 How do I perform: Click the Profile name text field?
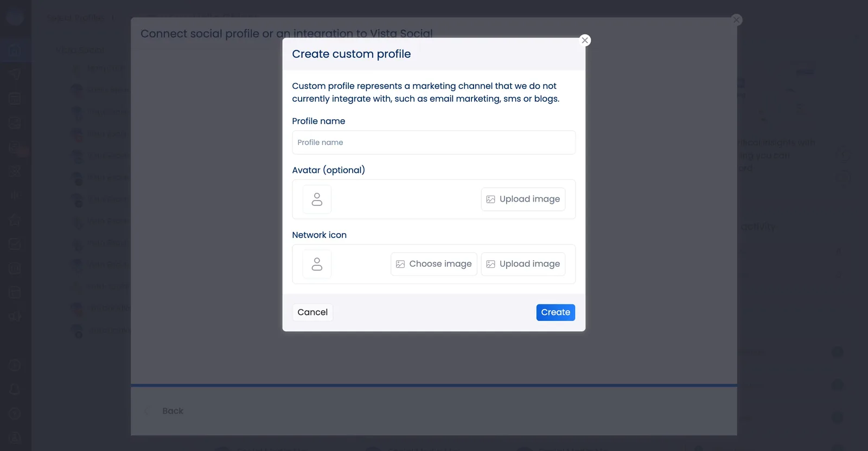pyautogui.click(x=433, y=143)
